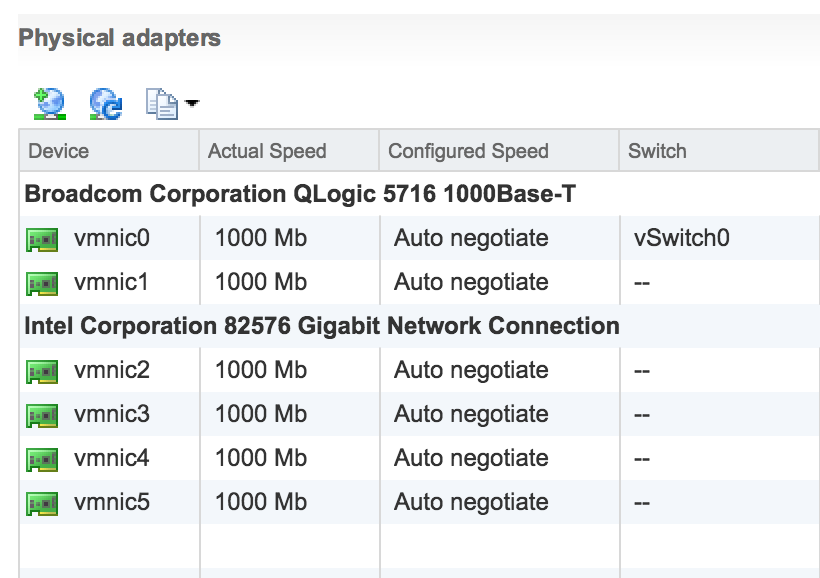
Task: Click the vmnic1 network card icon
Action: pos(42,284)
